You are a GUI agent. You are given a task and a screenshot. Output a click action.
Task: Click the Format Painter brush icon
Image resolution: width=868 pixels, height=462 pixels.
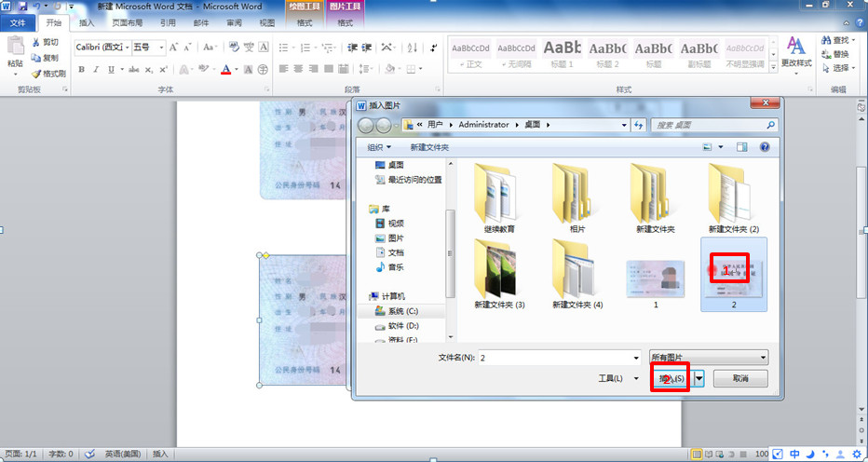pos(36,74)
